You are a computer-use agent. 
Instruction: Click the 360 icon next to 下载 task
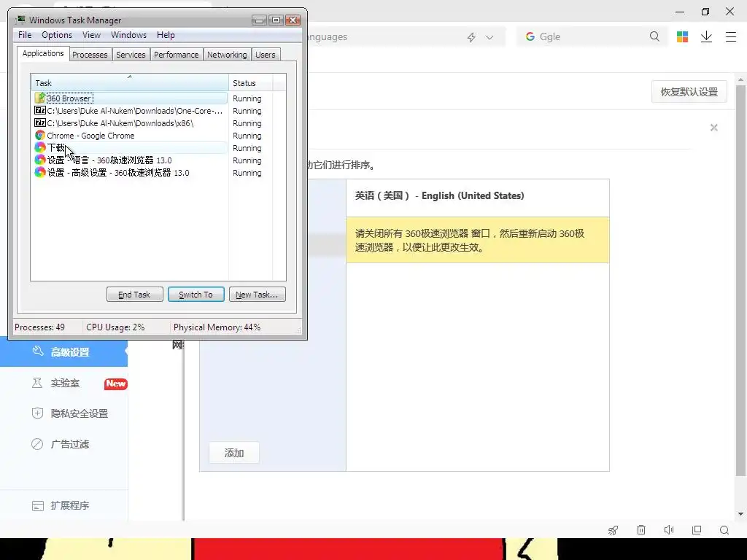40,147
